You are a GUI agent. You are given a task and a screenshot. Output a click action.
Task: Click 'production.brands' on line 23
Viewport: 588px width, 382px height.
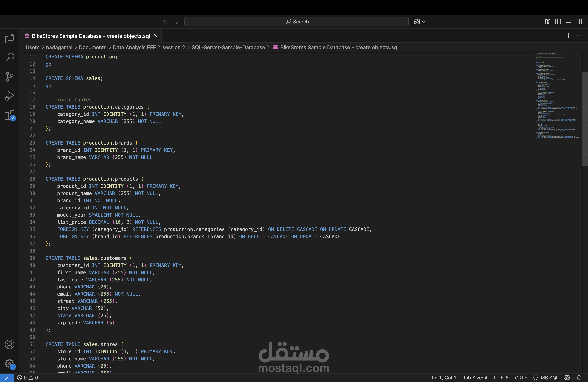107,143
